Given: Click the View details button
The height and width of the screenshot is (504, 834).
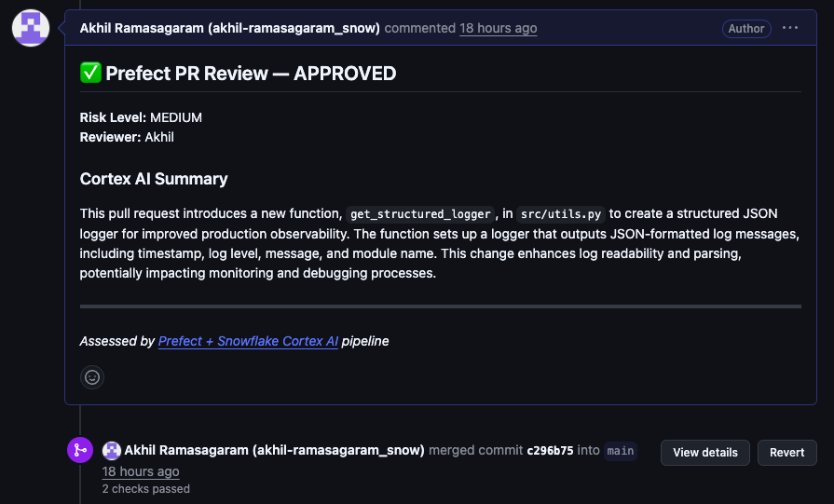Looking at the screenshot, I should click(x=705, y=453).
